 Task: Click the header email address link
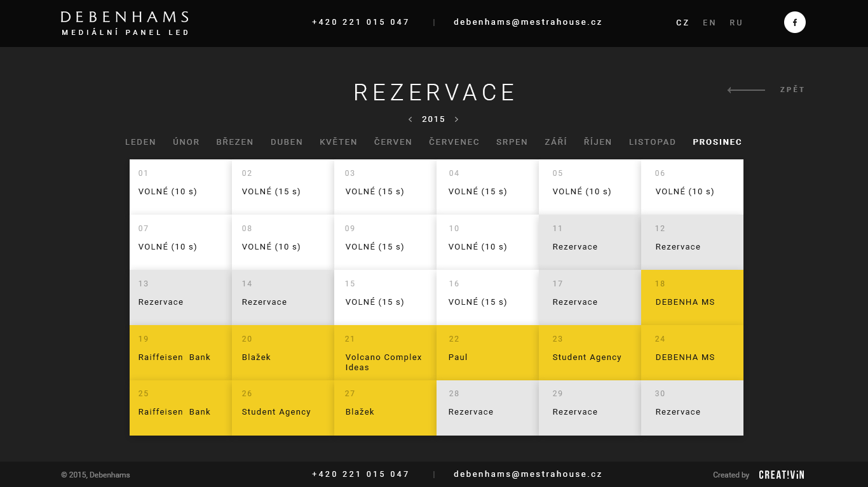pos(527,22)
